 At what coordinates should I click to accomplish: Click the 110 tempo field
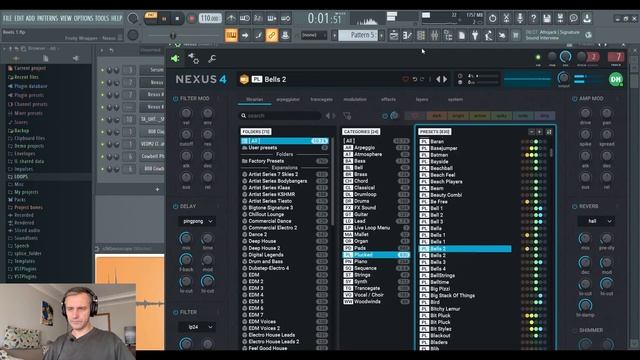tap(210, 18)
